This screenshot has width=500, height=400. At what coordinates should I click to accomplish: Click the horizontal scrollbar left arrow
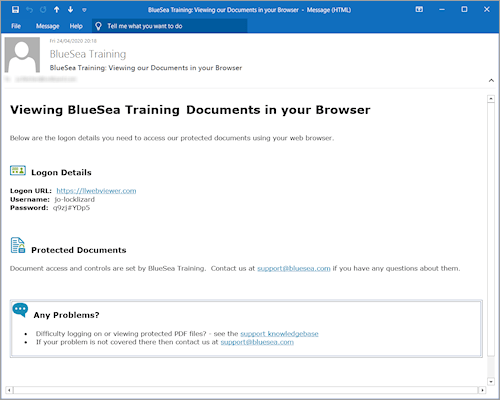(x=9, y=390)
